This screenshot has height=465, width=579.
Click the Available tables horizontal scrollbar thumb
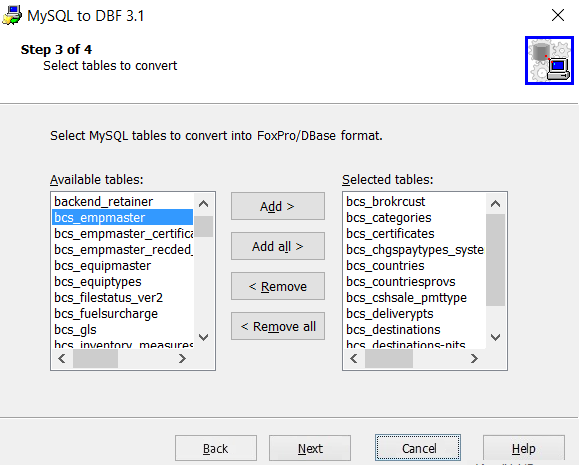(x=95, y=359)
